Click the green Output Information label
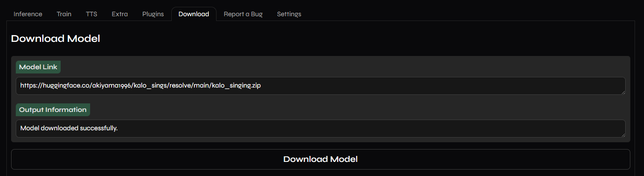 (x=53, y=110)
